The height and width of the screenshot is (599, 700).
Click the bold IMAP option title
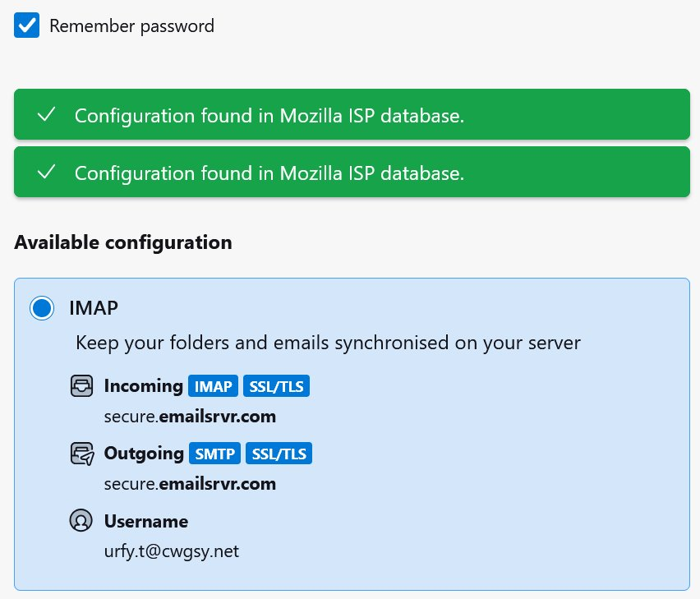click(x=94, y=308)
